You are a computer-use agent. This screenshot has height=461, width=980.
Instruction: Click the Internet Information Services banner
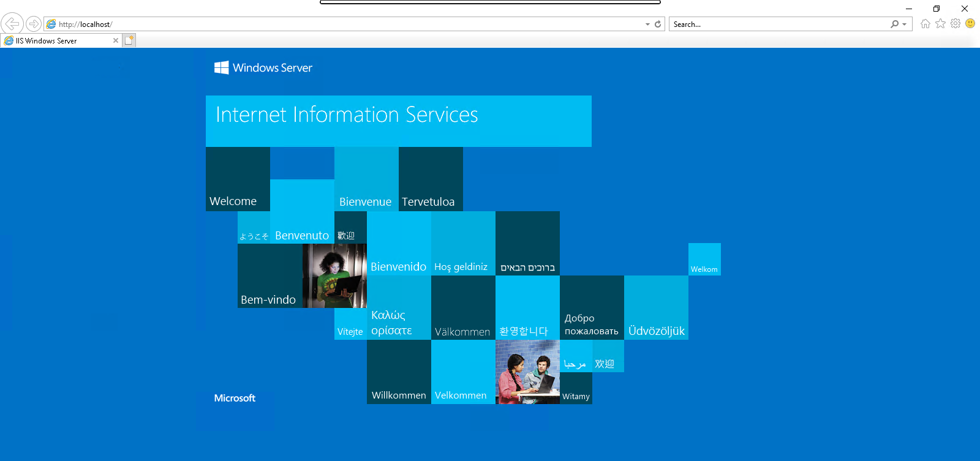pyautogui.click(x=399, y=121)
